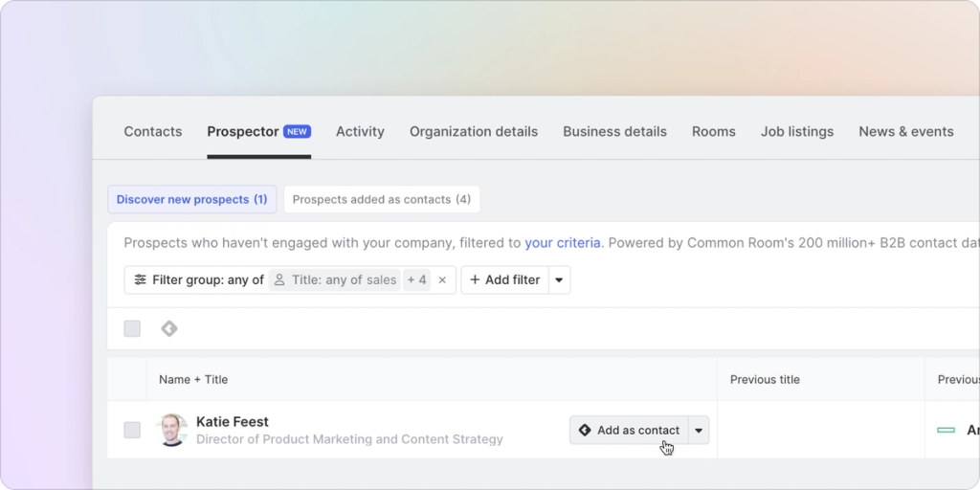Image resolution: width=980 pixels, height=490 pixels.
Task: Expand the + 4 additional filters chip
Action: (x=417, y=280)
